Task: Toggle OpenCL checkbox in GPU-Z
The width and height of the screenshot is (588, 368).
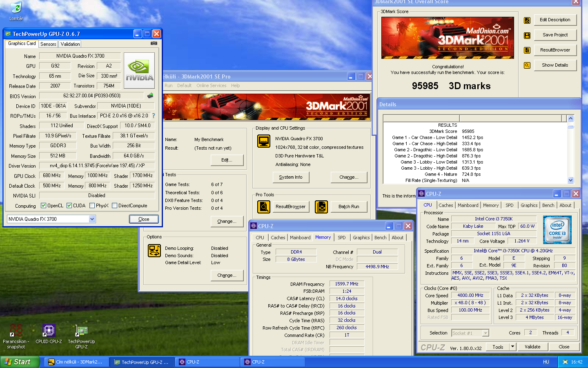Action: pos(43,206)
